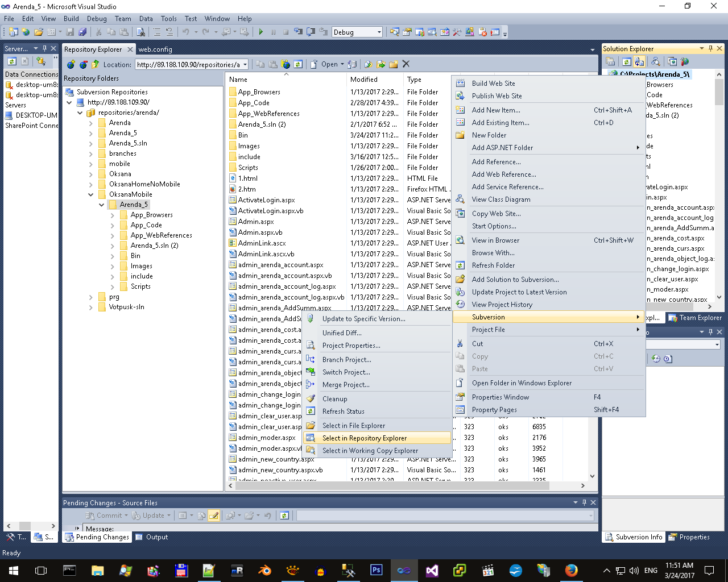Click the File Explorer icon in the taskbar

pos(97,570)
